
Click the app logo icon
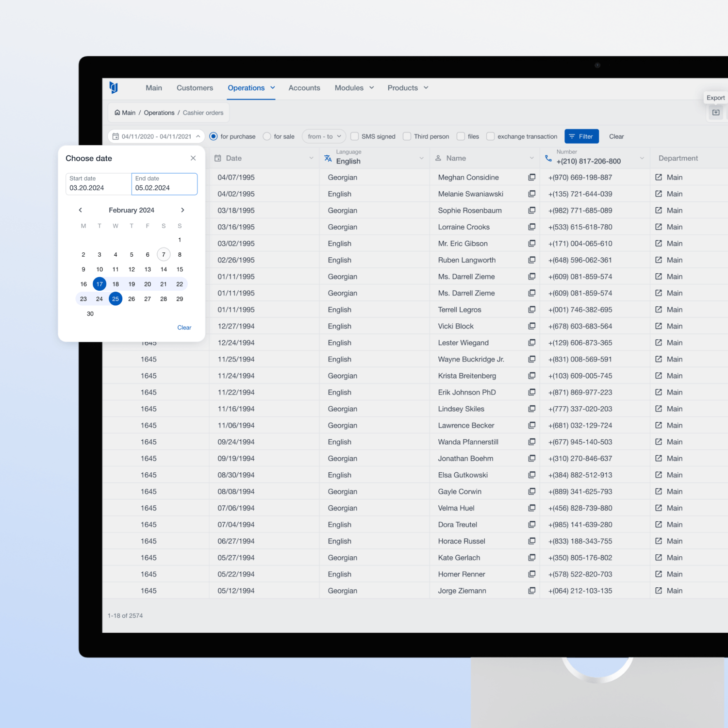click(114, 87)
